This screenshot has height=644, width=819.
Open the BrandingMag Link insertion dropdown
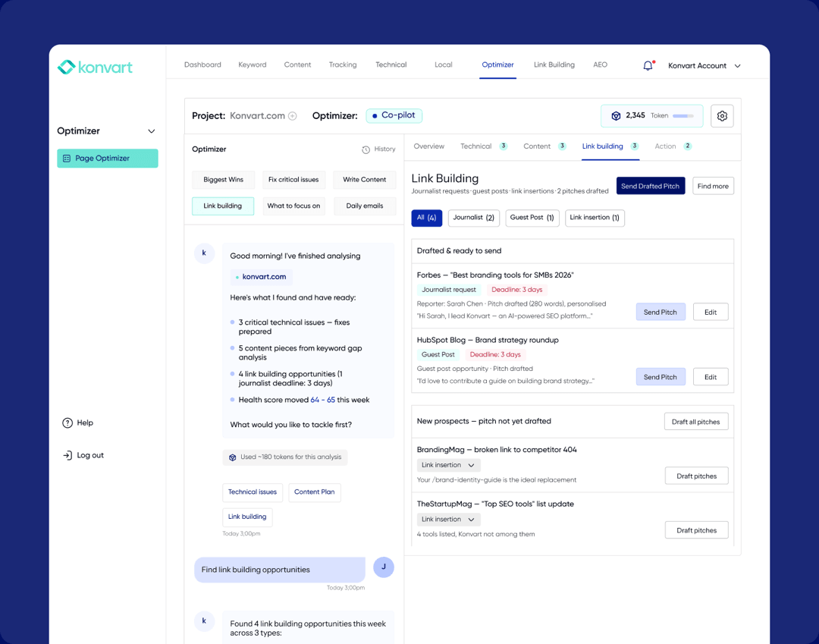(x=448, y=465)
